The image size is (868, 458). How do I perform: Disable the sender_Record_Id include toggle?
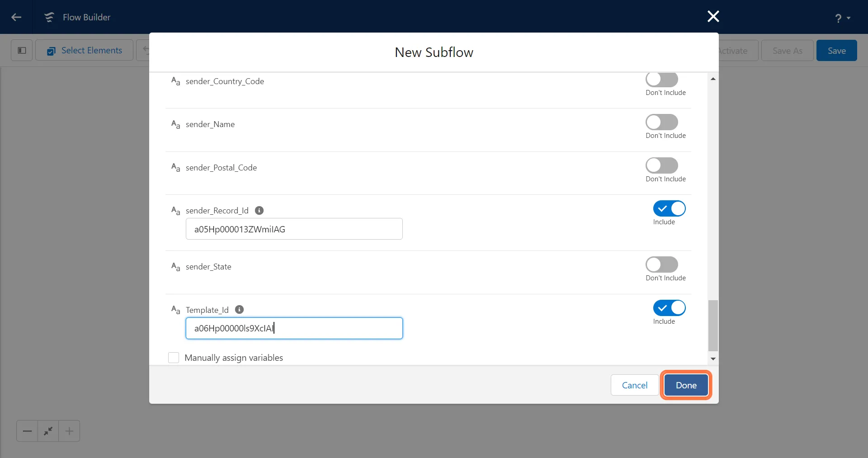point(669,208)
